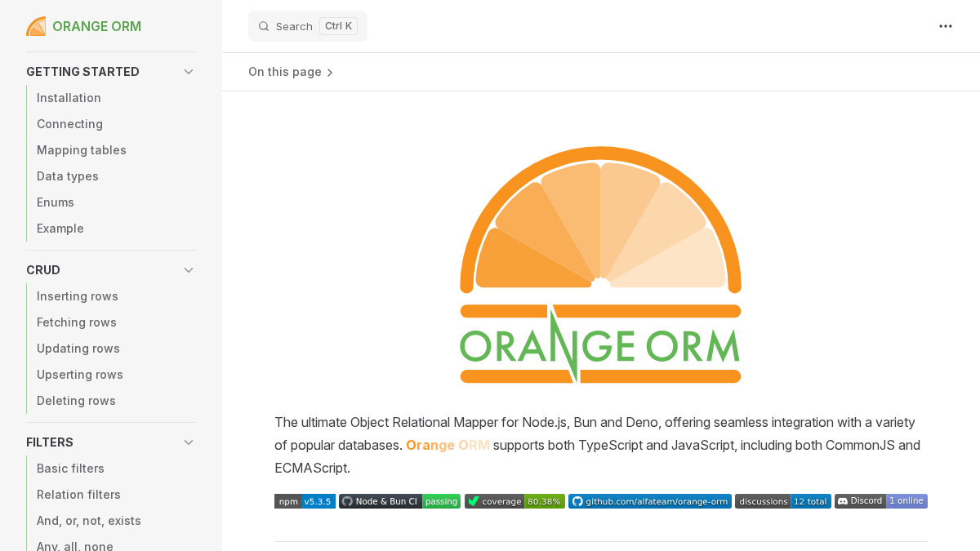Open the coverage 80.38% badge
Image resolution: width=980 pixels, height=551 pixels.
pyautogui.click(x=514, y=501)
